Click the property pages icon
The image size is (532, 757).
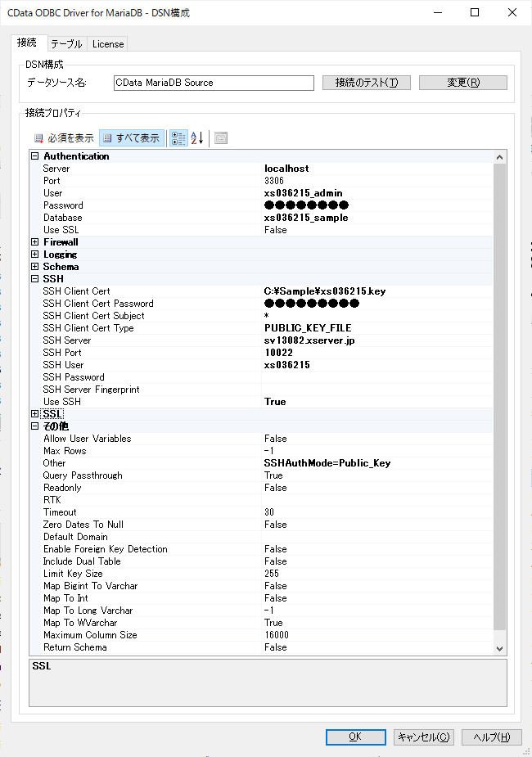coord(221,138)
